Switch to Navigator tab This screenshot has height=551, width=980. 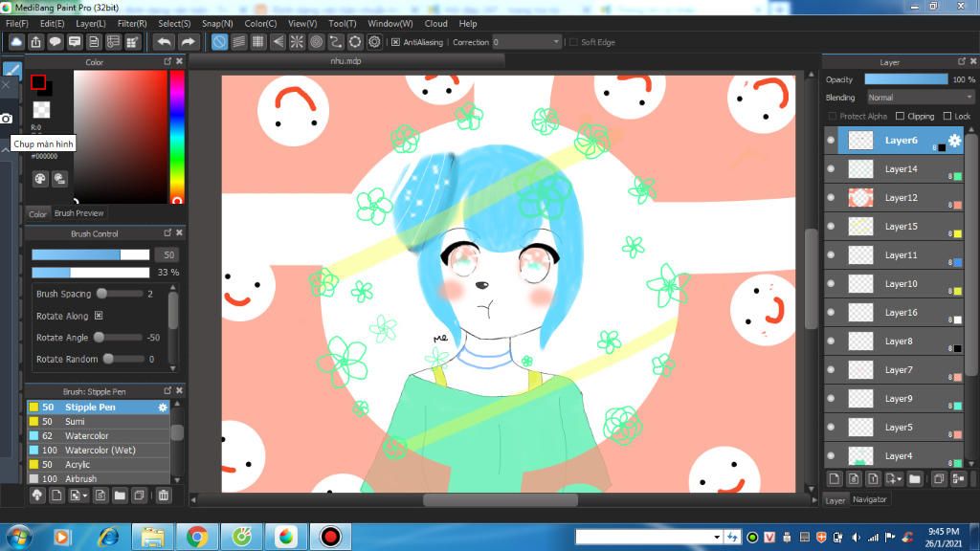click(869, 499)
